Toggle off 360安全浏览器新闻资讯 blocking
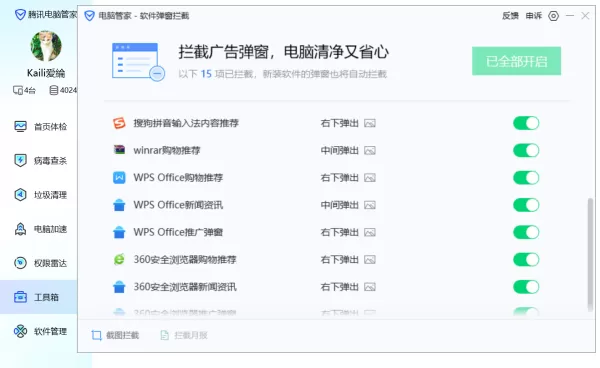 526,287
